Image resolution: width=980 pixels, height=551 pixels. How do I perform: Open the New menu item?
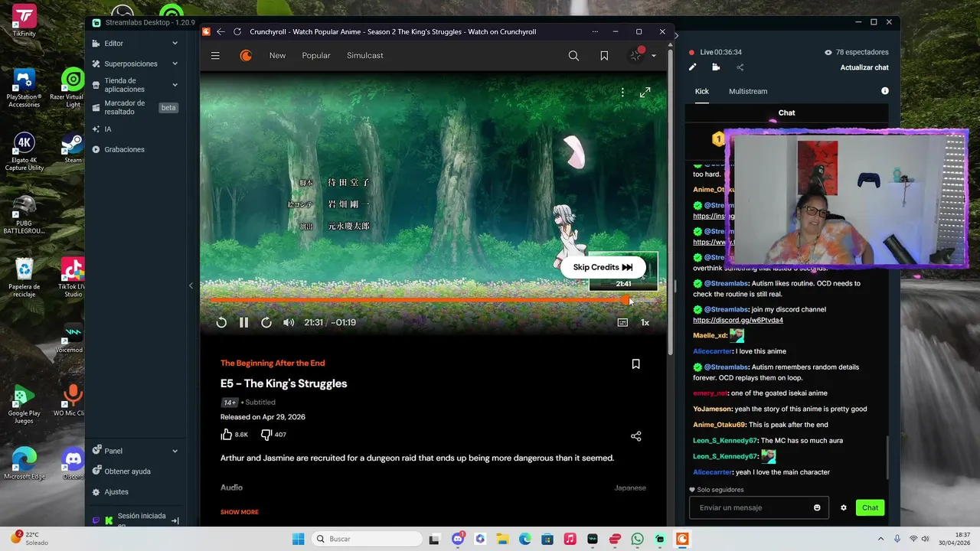(277, 56)
